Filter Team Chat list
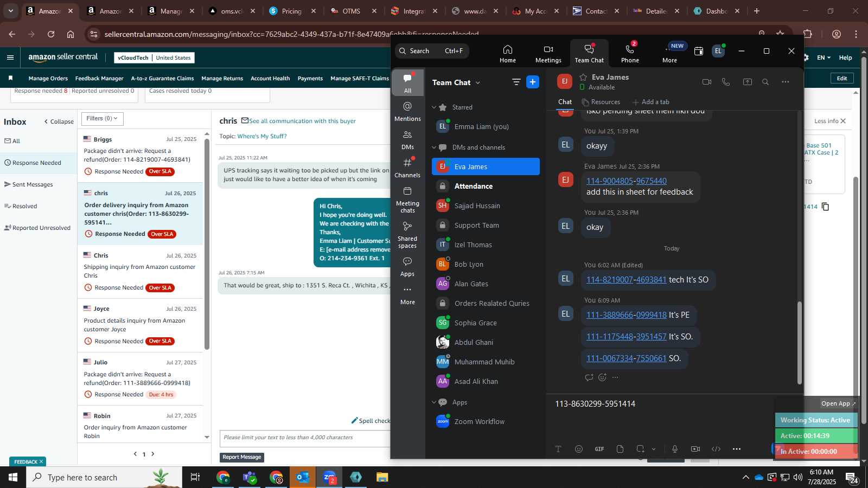This screenshot has width=868, height=488. pos(516,82)
